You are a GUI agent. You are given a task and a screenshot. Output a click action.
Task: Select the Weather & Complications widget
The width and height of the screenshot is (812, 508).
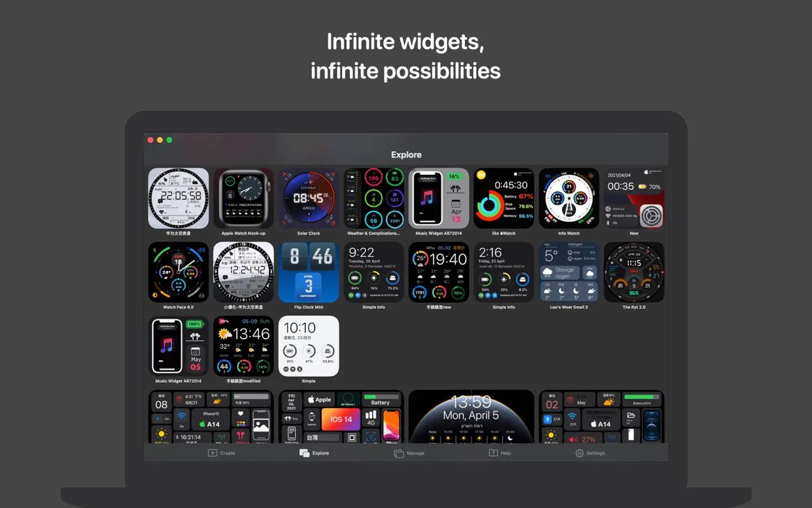coord(373,197)
